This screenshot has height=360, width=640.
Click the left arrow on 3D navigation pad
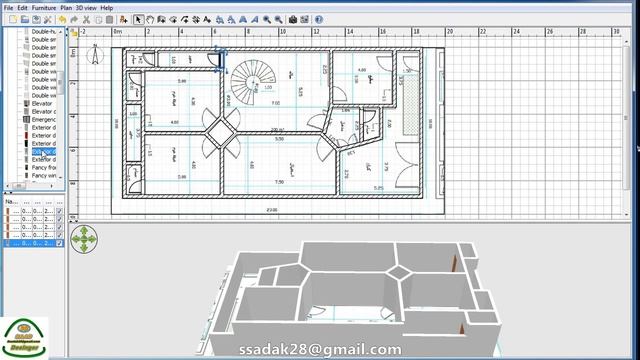pyautogui.click(x=76, y=240)
